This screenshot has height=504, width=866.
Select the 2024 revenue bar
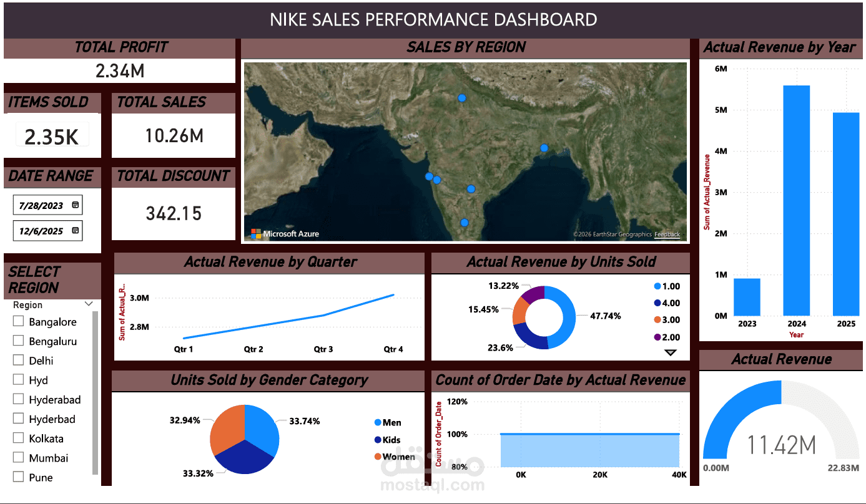click(x=797, y=201)
